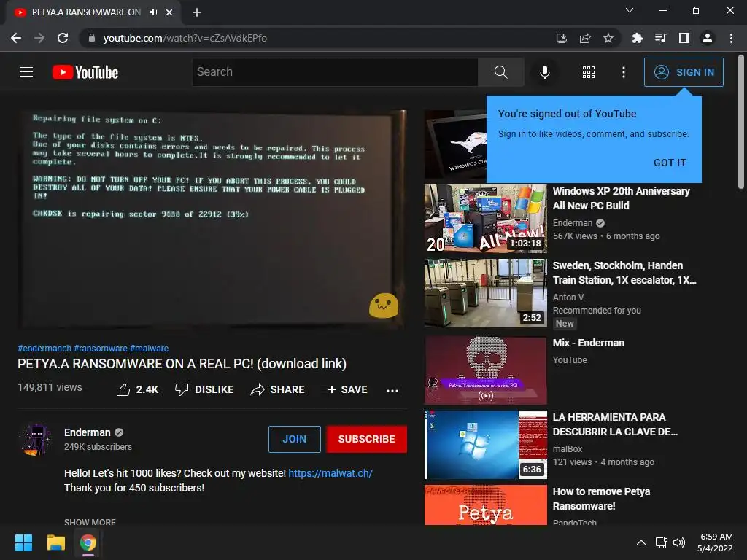Image resolution: width=747 pixels, height=560 pixels.
Task: Open YouTube settings three-dot menu
Action: (623, 72)
